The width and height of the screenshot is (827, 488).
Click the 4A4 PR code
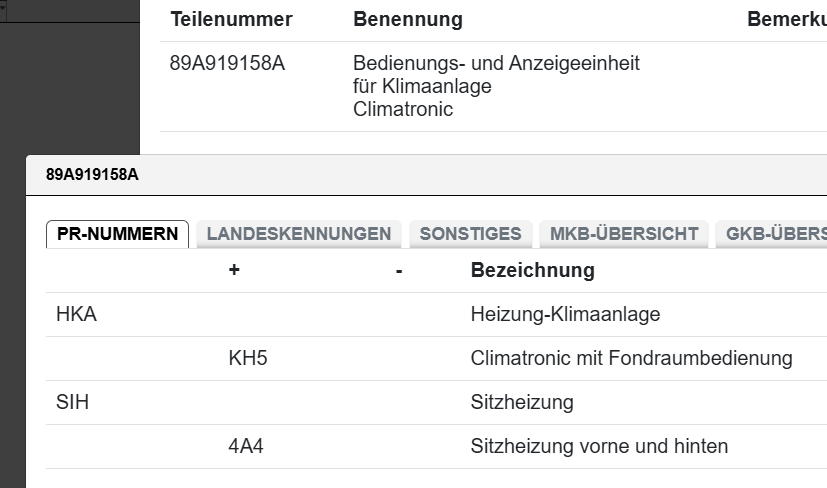(x=246, y=446)
